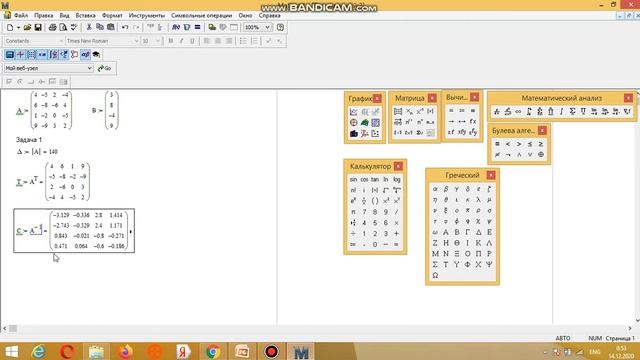Insert polar plot from График palette
640x360 pixels.
353,122
